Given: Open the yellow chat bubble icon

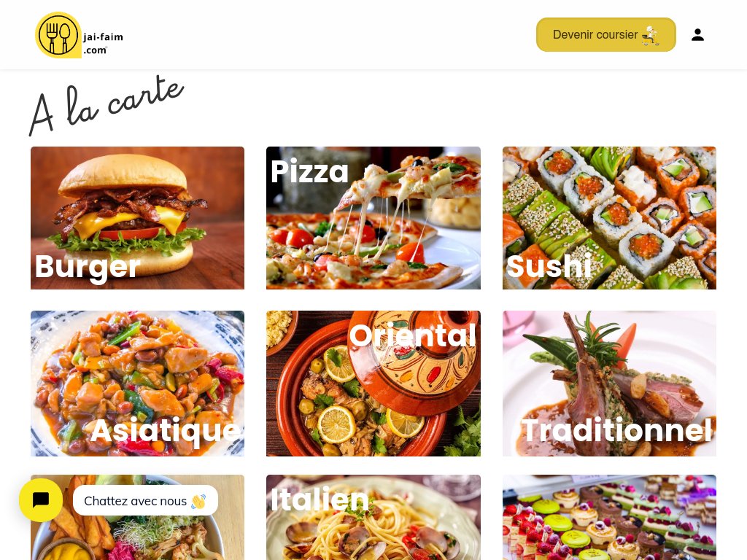Looking at the screenshot, I should [x=41, y=500].
